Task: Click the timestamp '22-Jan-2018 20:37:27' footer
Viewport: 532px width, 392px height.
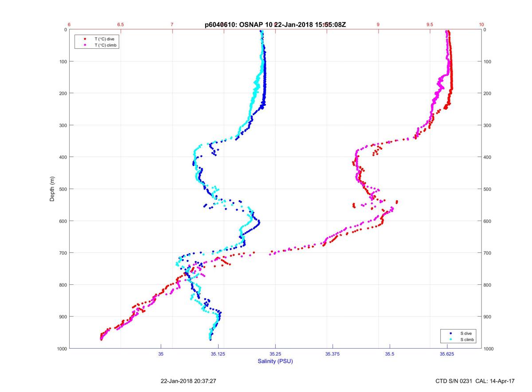Action: [188, 381]
